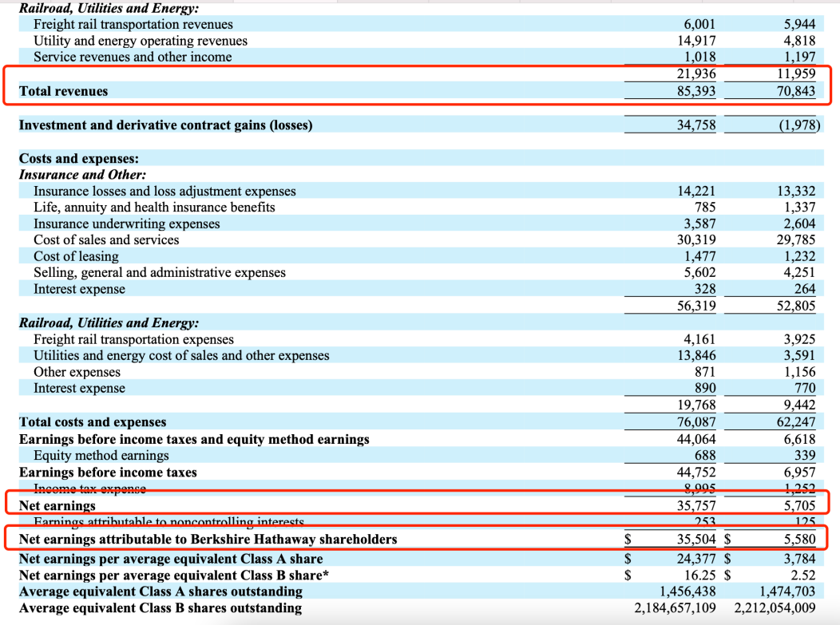Select the net earnings value 35,757

pos(696,505)
